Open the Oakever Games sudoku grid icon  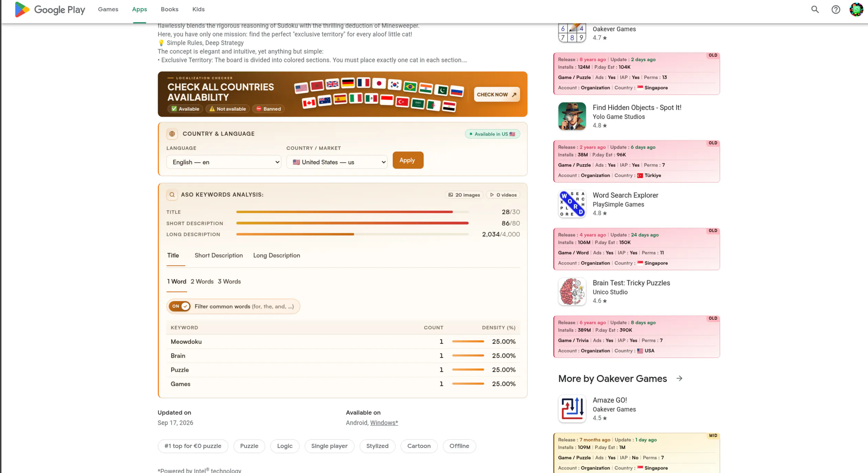[572, 33]
